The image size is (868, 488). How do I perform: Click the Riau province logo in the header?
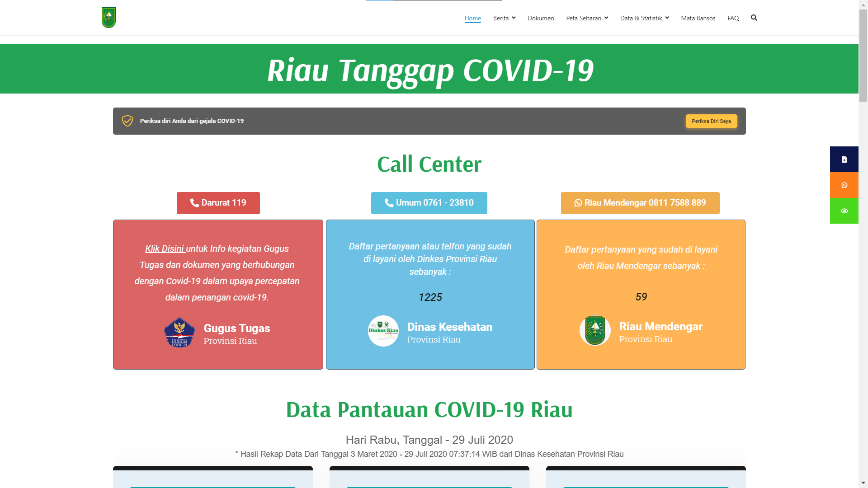coord(108,18)
